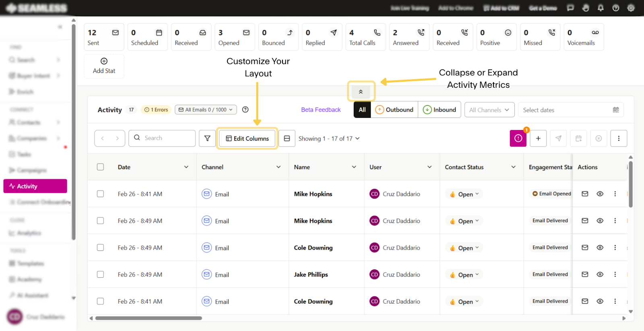Click the Voicemails stat card
Viewport: 644px width, 331px height.
point(584,37)
